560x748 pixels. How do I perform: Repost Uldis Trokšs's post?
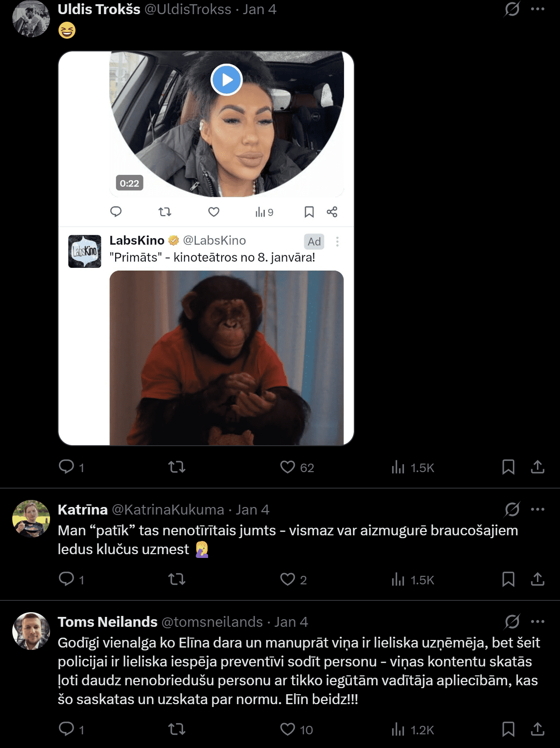(177, 467)
